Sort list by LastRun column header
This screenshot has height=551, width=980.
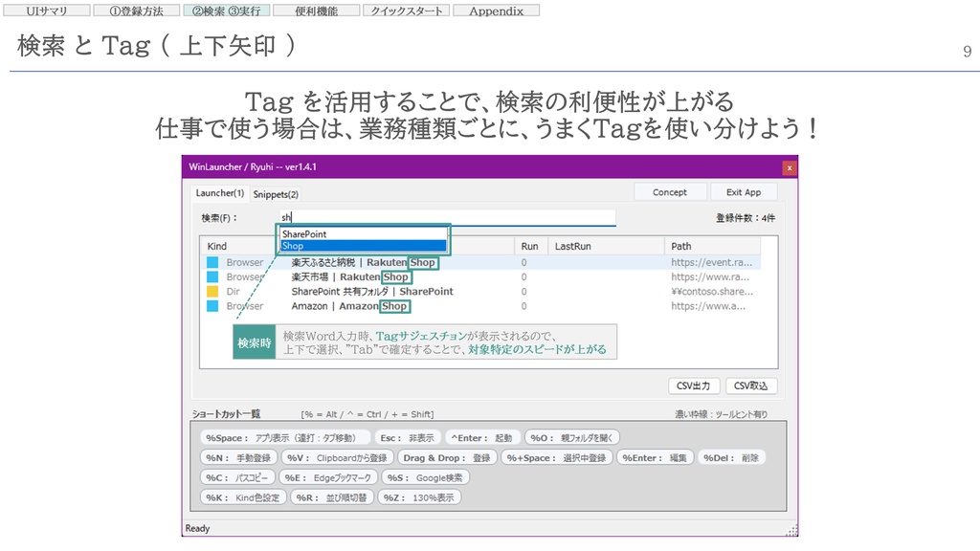pos(606,246)
